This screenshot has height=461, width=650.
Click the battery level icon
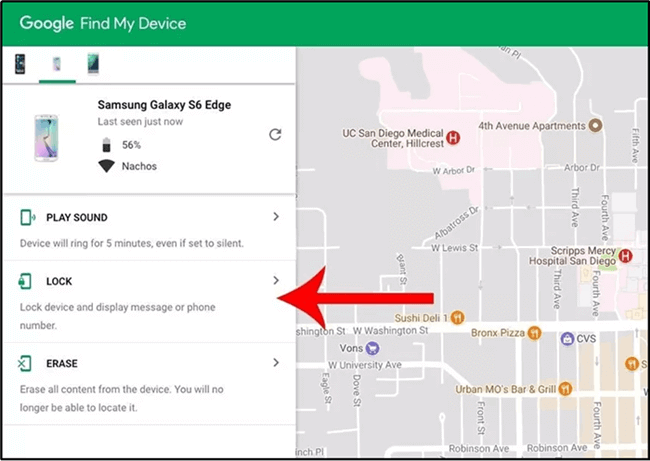point(106,146)
